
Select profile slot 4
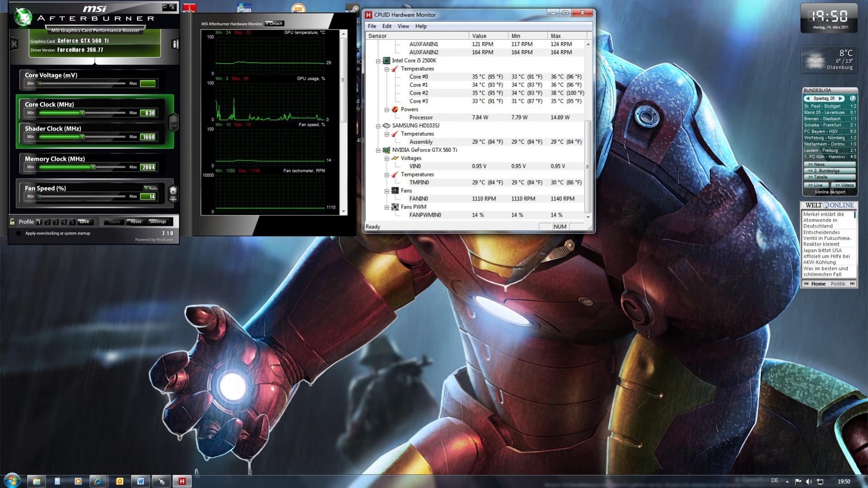pyautogui.click(x=64, y=222)
